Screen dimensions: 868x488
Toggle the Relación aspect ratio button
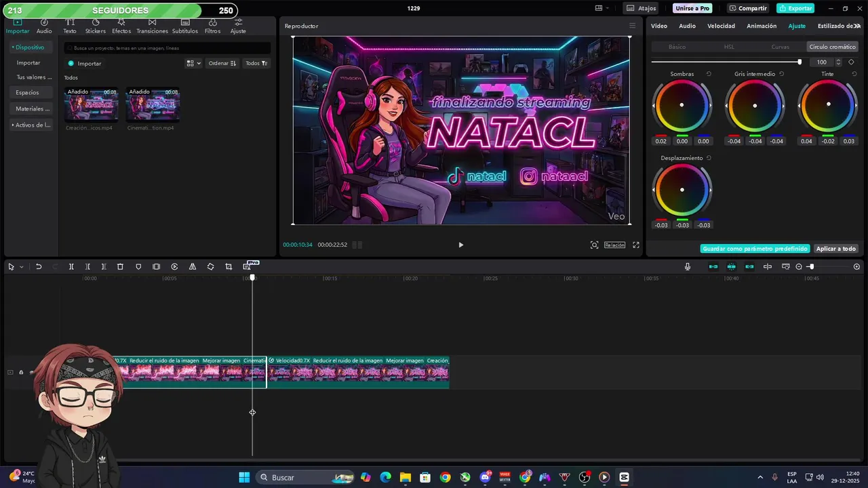tap(614, 245)
